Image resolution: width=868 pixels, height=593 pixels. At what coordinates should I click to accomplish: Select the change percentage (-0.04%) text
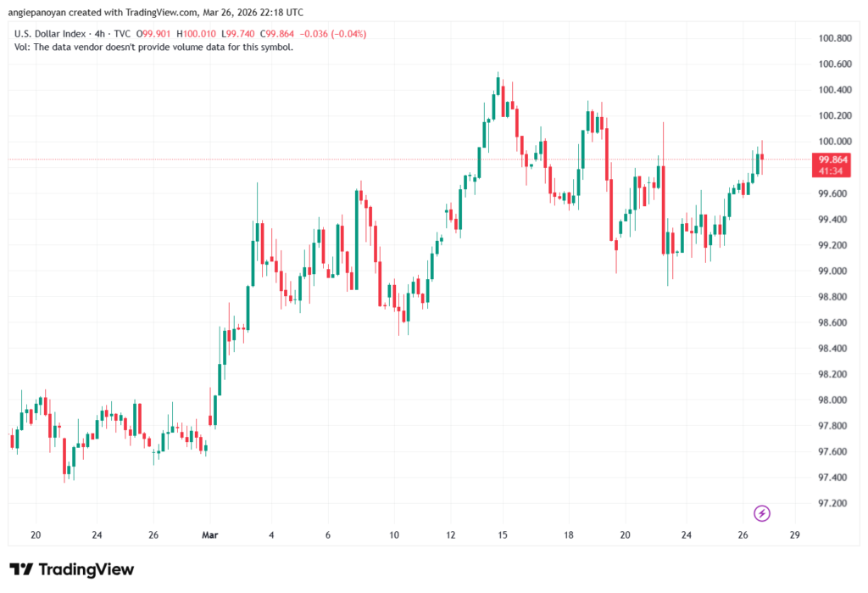point(348,34)
